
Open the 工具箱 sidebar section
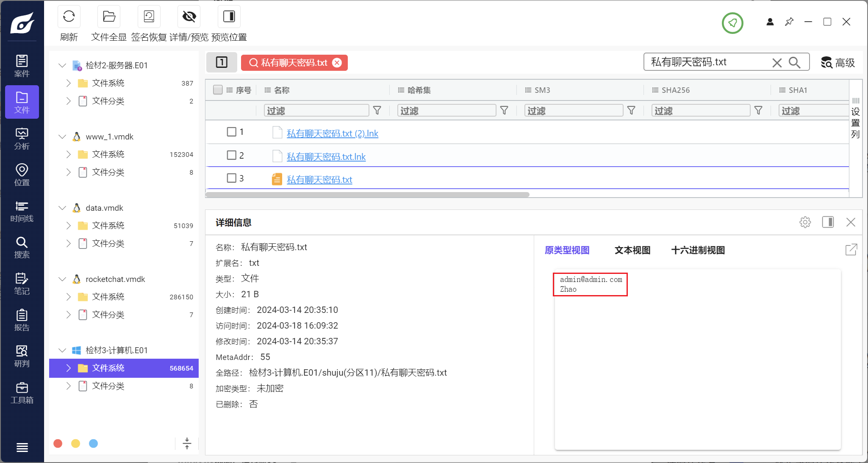(22, 393)
